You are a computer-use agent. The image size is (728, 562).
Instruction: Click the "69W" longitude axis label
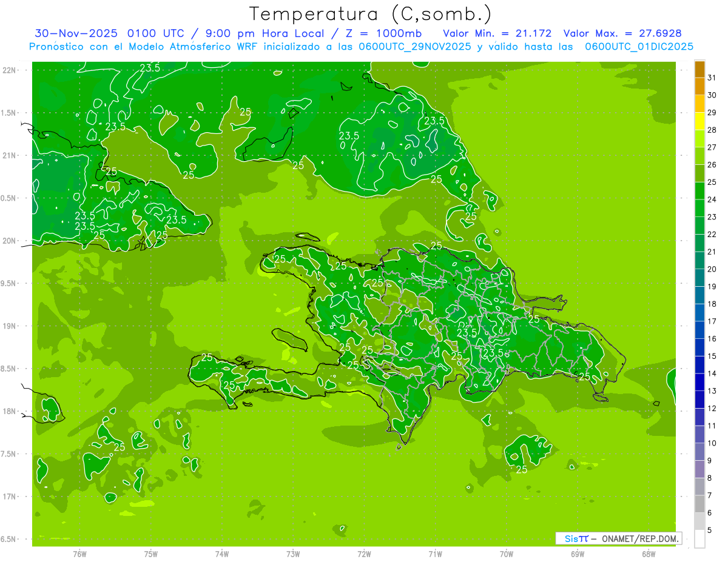(577, 554)
